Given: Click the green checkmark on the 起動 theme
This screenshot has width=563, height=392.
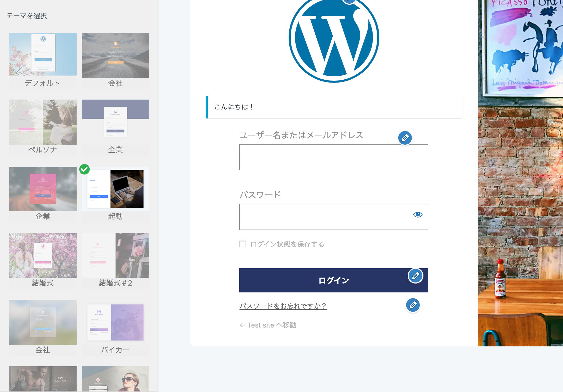Looking at the screenshot, I should coord(84,169).
